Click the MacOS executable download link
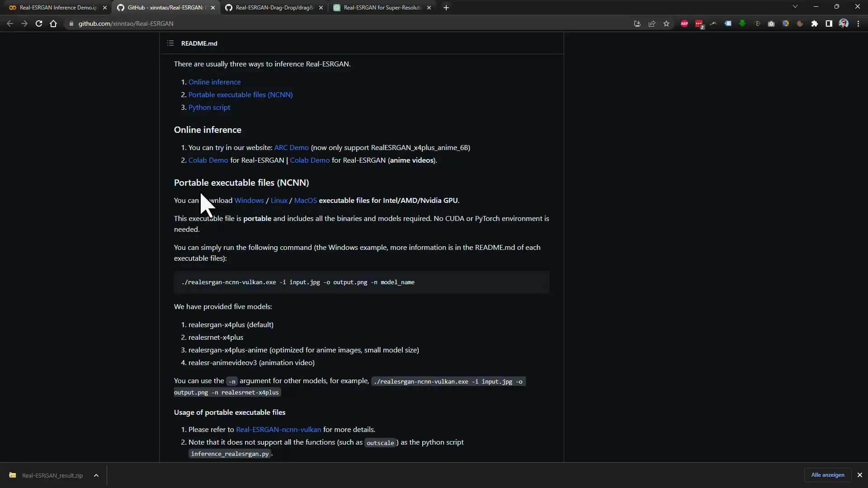This screenshot has width=868, height=488. 305,200
